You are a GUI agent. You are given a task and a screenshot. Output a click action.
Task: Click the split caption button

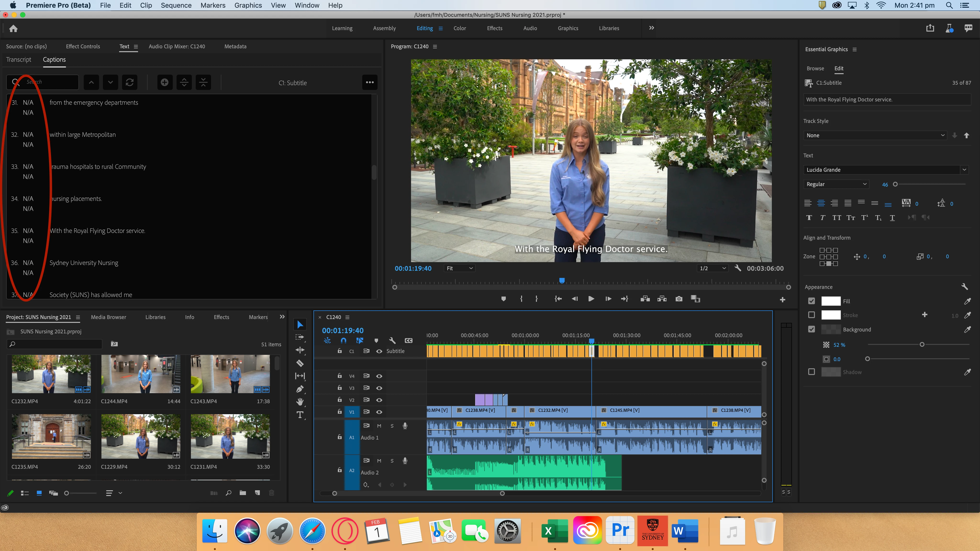[184, 83]
